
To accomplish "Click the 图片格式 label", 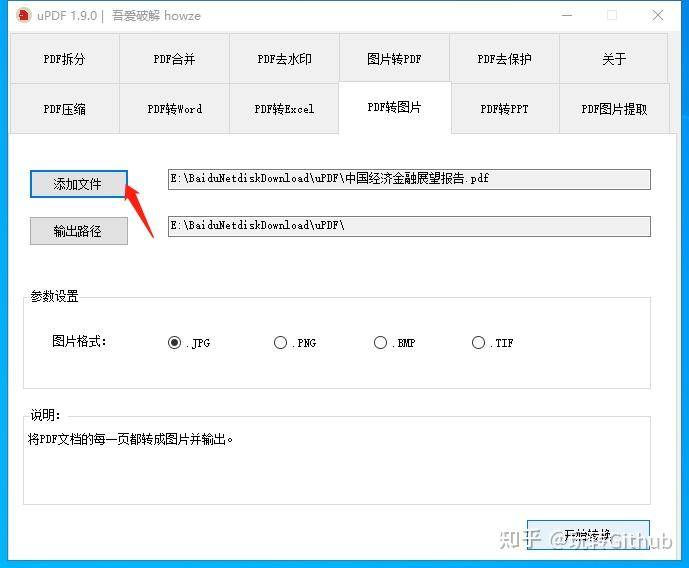I will click(x=79, y=341).
